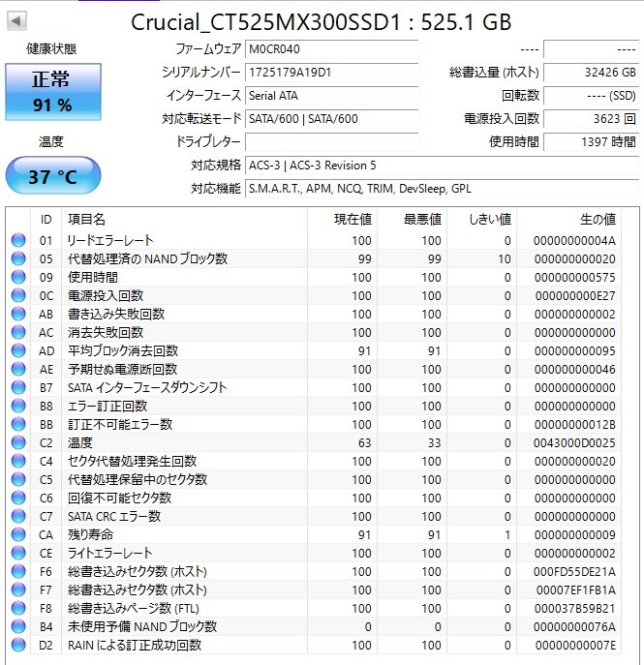Click the empty ドライブレター field
This screenshot has height=665, width=644.
(x=332, y=142)
